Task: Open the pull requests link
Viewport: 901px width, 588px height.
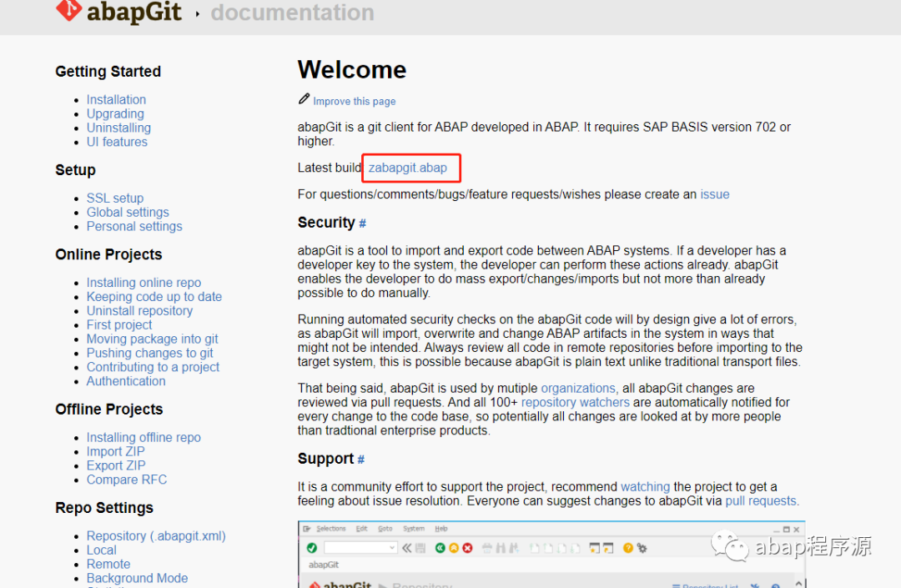Action: (x=762, y=500)
